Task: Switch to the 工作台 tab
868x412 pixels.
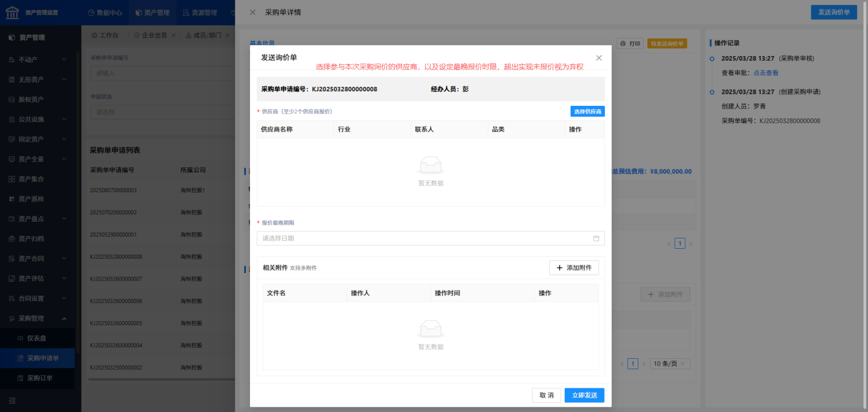Action: (105, 35)
